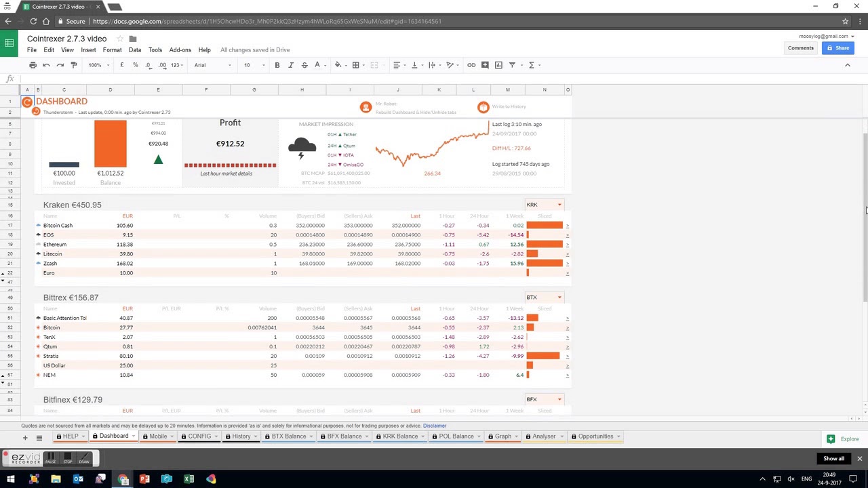
Task: Switch to the Opportunities sheet tab
Action: point(595,436)
